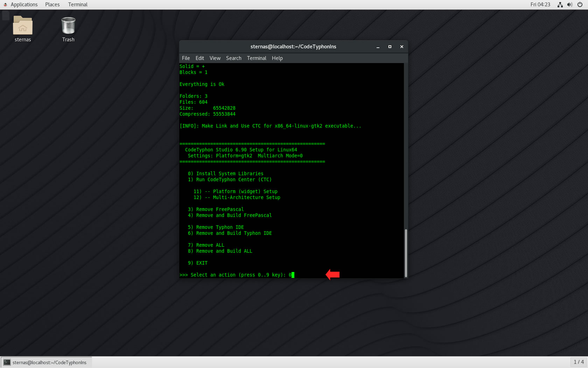Click '4) Remove and Build FreePascal' text
This screenshot has height=368, width=588.
[230, 215]
